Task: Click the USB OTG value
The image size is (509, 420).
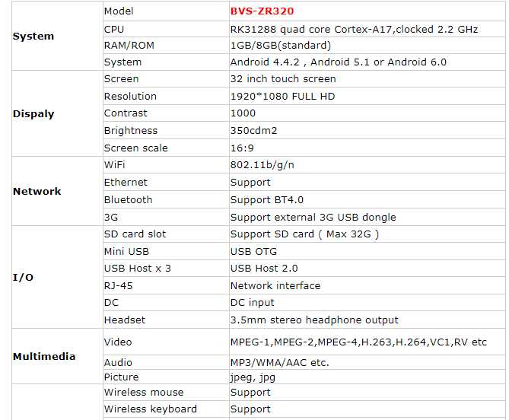Action: [x=253, y=252]
